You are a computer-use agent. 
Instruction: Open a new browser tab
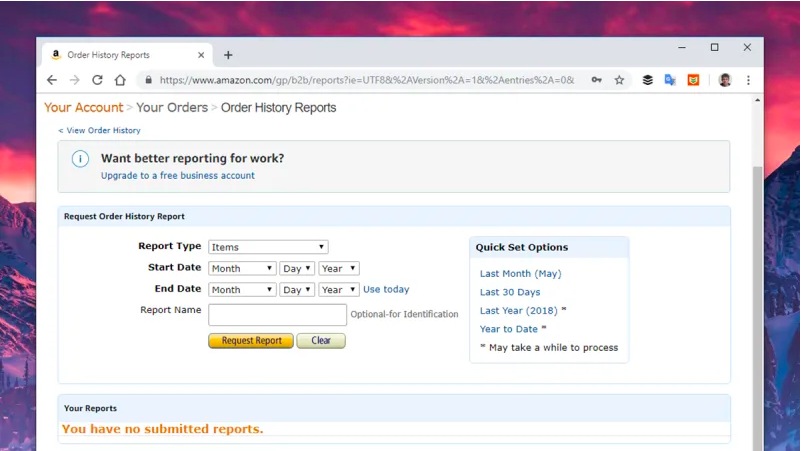pos(228,55)
